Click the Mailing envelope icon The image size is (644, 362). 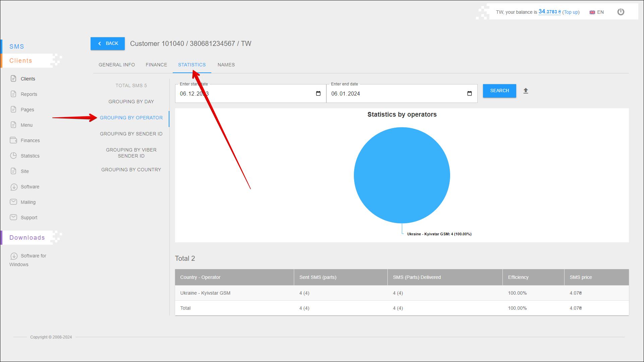point(13,202)
